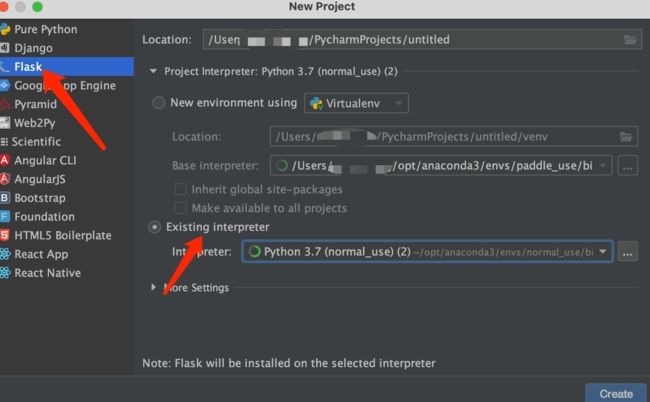Click the Web2Py project icon
The height and width of the screenshot is (402, 650).
pyautogui.click(x=5, y=123)
